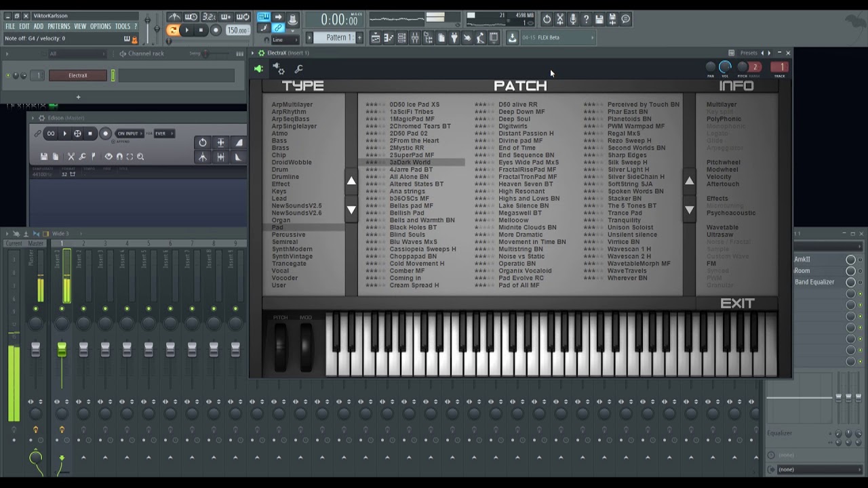
Task: Toggle overdub blend recording icon
Action: coord(225,18)
